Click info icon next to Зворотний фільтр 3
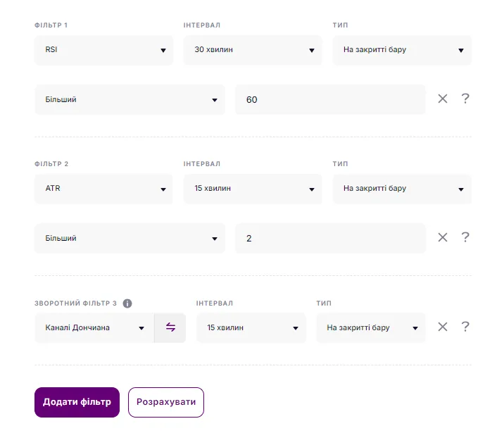Image resolution: width=504 pixels, height=433 pixels. 127,303
